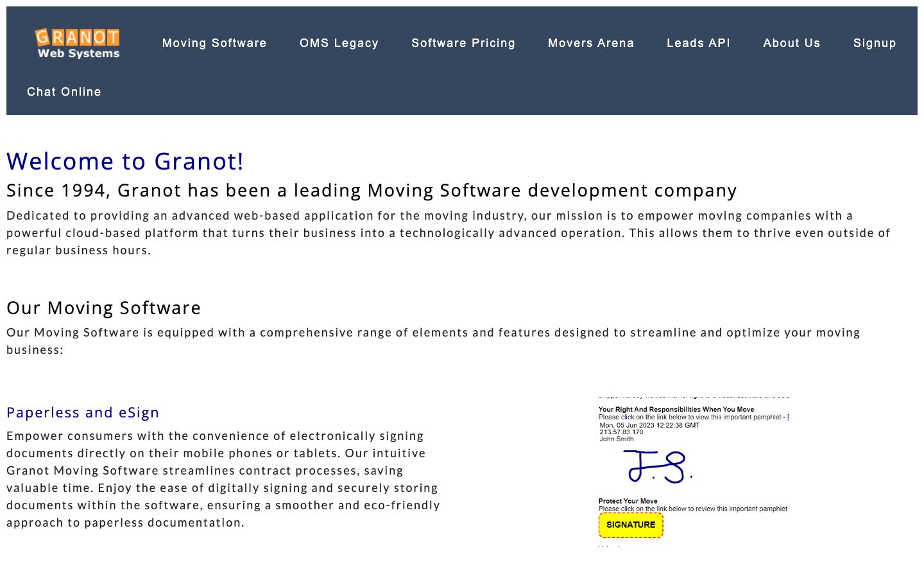
Task: Open the OMS Legacy menu item
Action: tap(339, 43)
